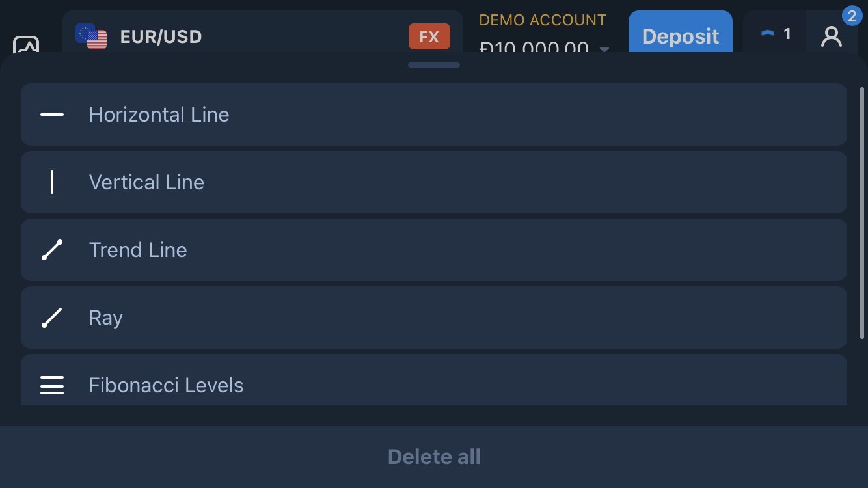Open the chart icon at top left
Viewport: 868px width, 488px height.
pyautogui.click(x=26, y=44)
